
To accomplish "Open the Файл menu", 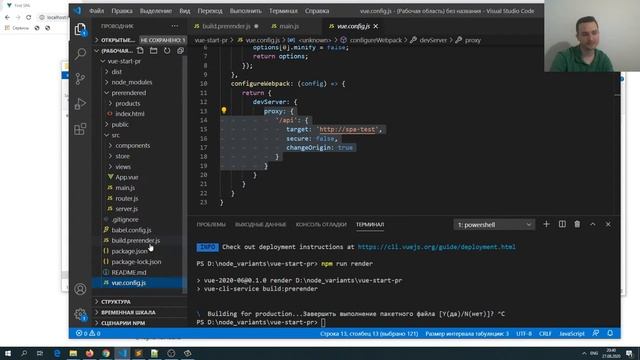I will click(x=97, y=11).
